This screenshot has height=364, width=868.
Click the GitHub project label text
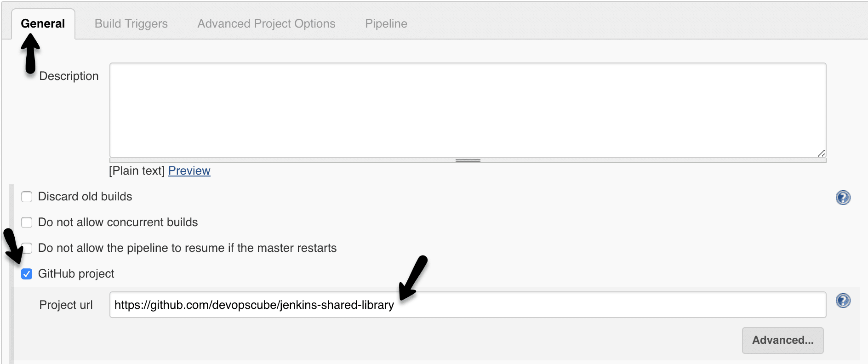76,273
